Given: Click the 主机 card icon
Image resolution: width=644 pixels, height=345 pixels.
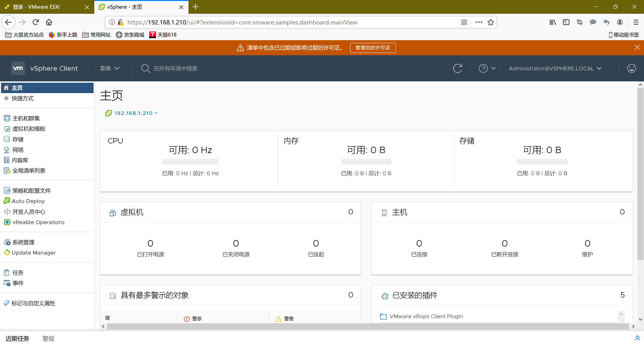Looking at the screenshot, I should point(384,213).
